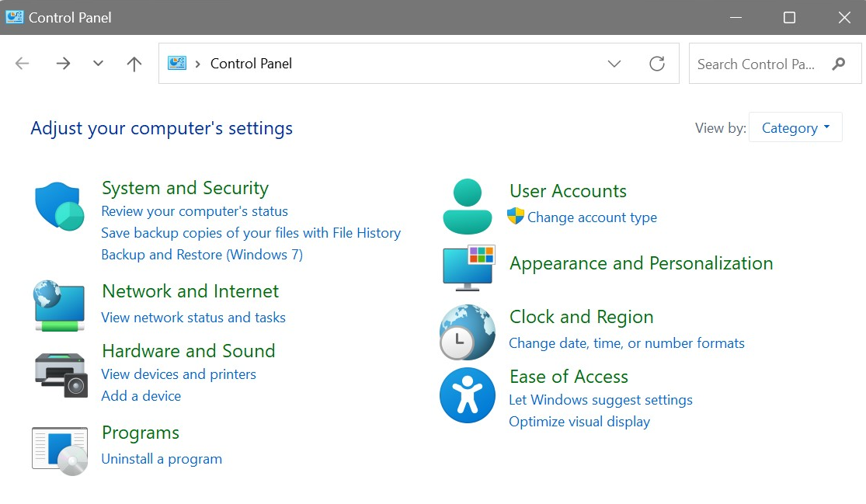Open the recent locations chevron
866x504 pixels.
98,64
